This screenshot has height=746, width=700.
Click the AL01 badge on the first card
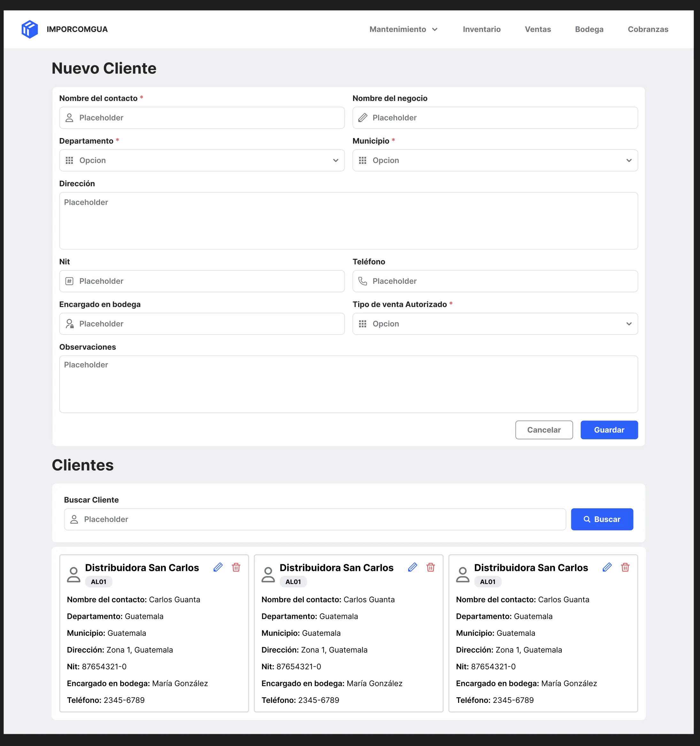(99, 582)
